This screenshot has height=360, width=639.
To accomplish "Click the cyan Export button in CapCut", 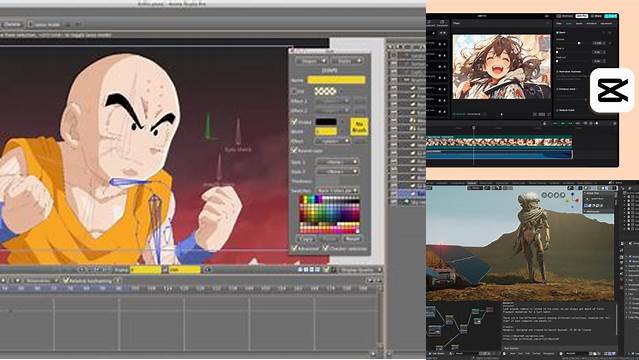I will tap(610, 16).
